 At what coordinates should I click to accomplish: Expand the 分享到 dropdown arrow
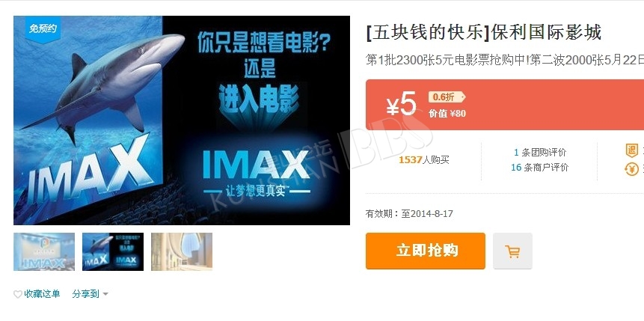click(x=105, y=294)
